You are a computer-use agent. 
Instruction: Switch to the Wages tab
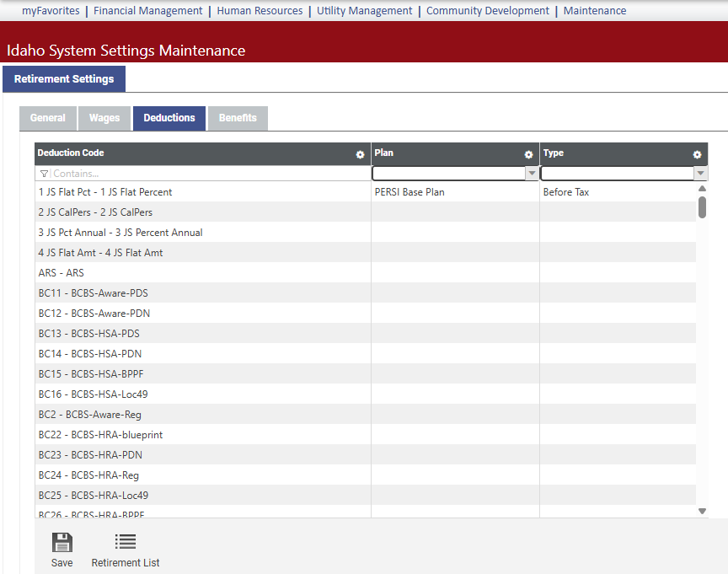(x=104, y=118)
